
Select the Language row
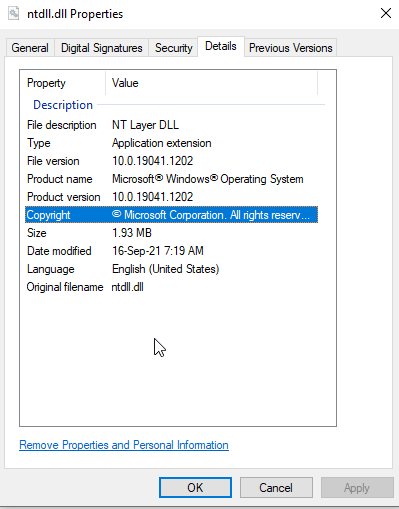172,269
